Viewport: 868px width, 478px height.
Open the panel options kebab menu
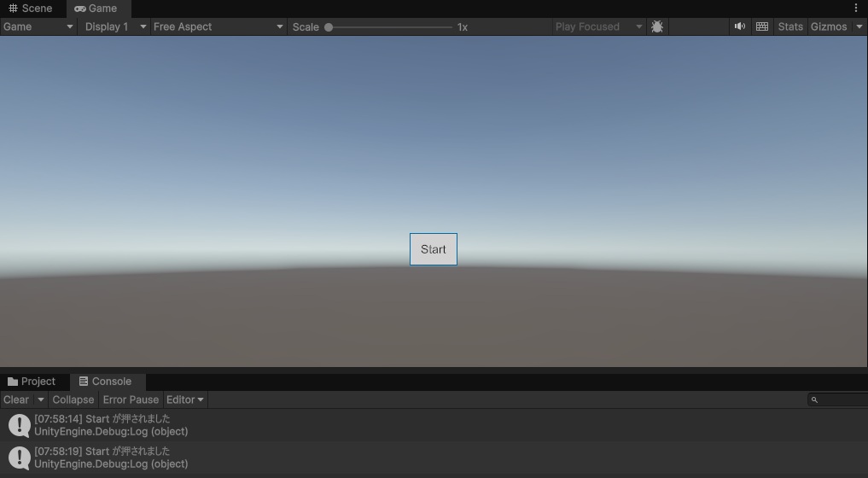tap(856, 8)
